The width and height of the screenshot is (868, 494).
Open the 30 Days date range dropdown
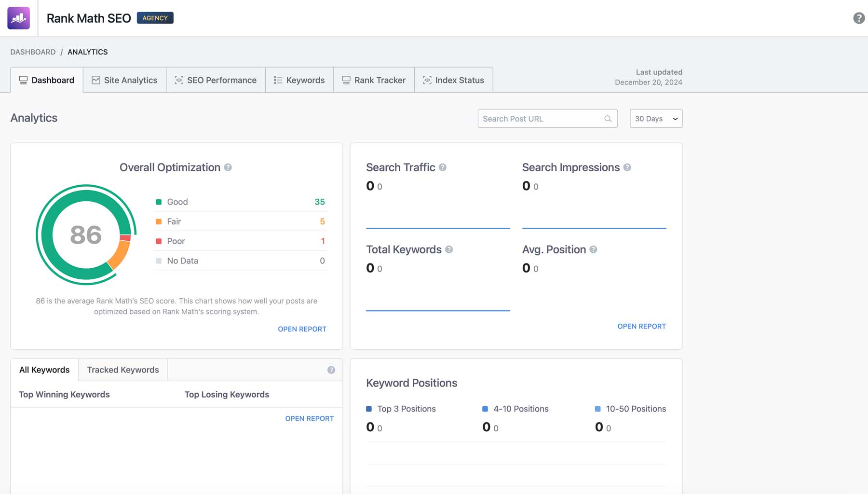click(x=656, y=118)
